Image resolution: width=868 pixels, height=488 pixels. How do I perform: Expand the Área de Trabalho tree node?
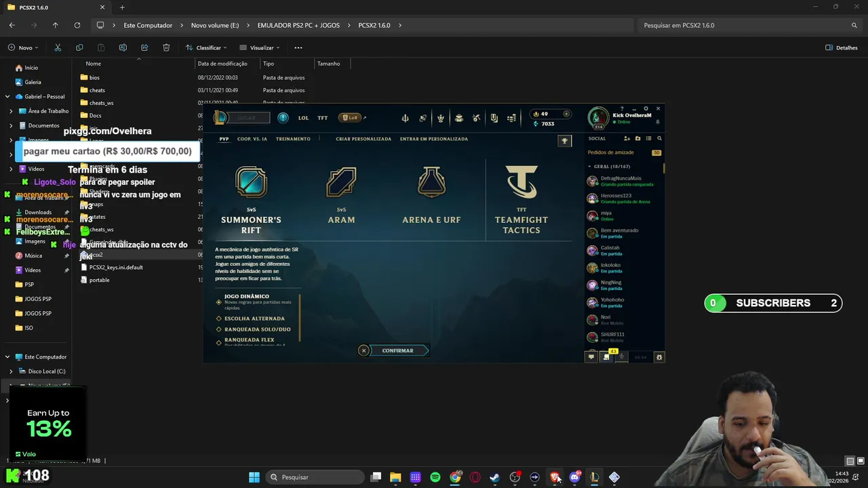[11, 111]
